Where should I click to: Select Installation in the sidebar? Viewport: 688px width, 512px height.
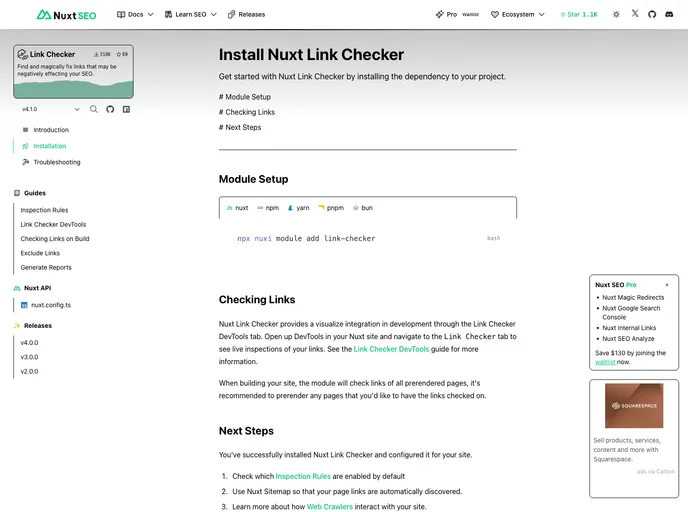click(x=50, y=146)
